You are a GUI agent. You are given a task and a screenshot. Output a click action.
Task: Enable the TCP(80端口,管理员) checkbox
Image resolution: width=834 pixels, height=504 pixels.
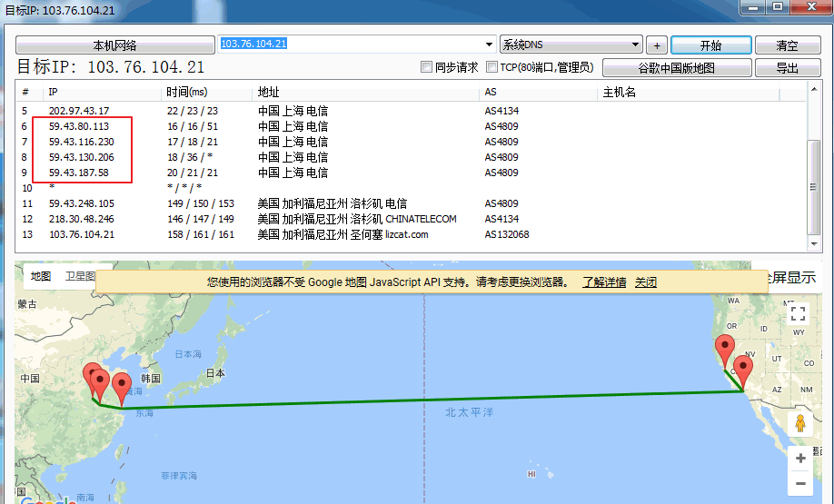point(492,67)
